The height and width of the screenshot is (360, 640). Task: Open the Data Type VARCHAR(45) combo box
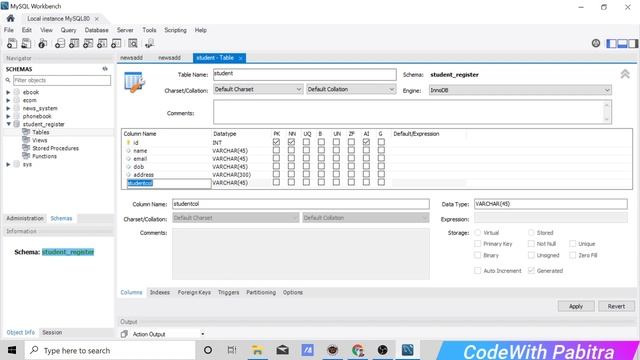[551, 204]
